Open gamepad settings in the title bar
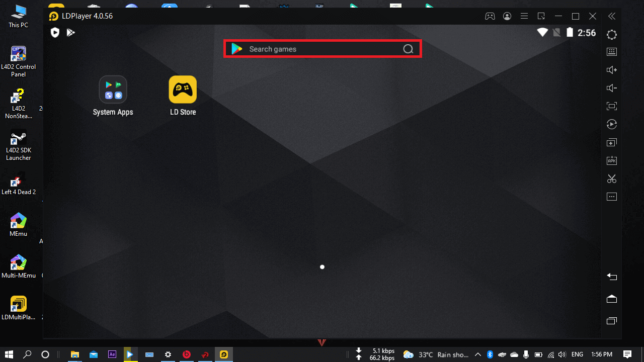The image size is (644, 362). point(490,16)
